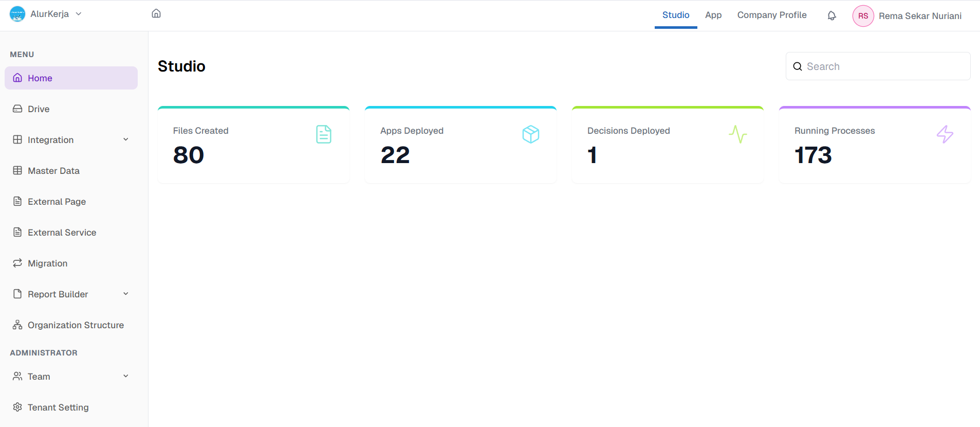Viewport: 980px width, 427px height.
Task: Open Drive from the sidebar
Action: pos(39,109)
